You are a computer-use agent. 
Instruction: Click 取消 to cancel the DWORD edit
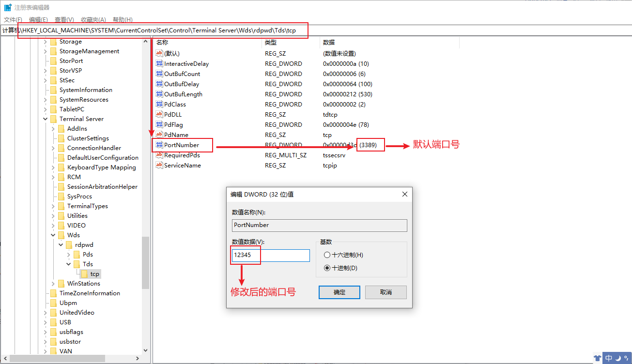point(386,292)
